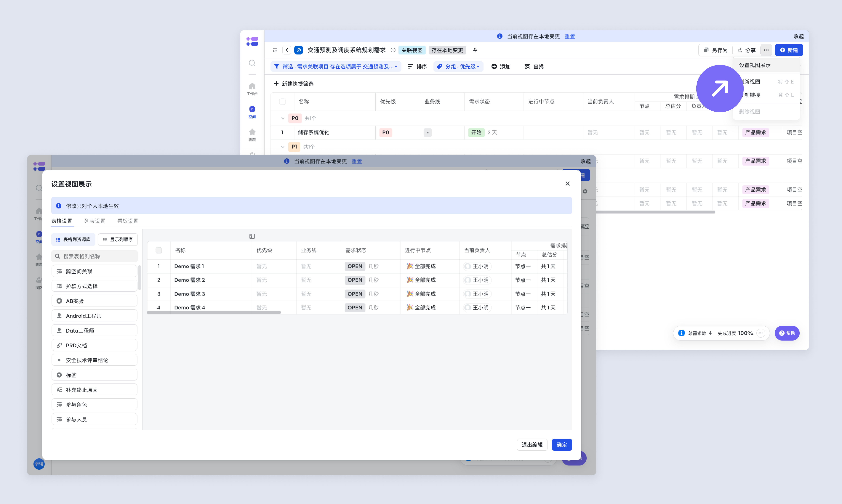The height and width of the screenshot is (504, 842).
Task: Click the three-dot more button next to 分享
Action: point(766,50)
